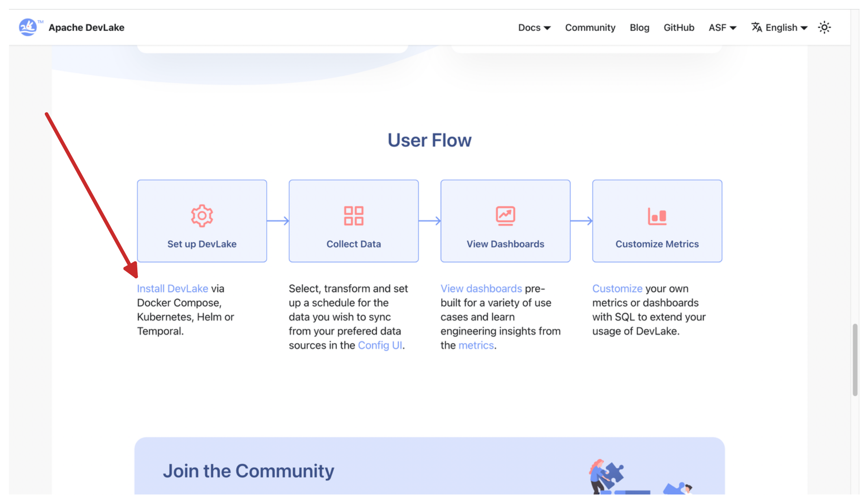Click the chart monitor icon in View Dashboards
This screenshot has height=503, width=868.
pos(505,216)
